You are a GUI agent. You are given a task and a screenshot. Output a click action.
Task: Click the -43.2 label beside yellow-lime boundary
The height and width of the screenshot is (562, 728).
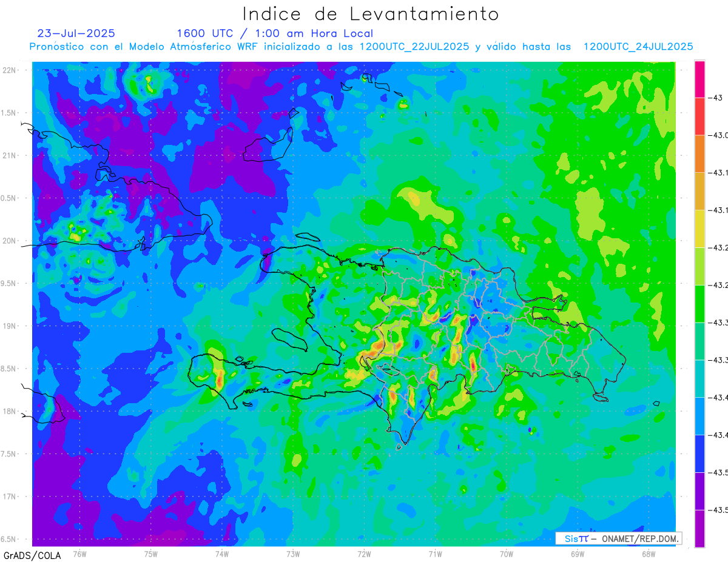pyautogui.click(x=718, y=248)
